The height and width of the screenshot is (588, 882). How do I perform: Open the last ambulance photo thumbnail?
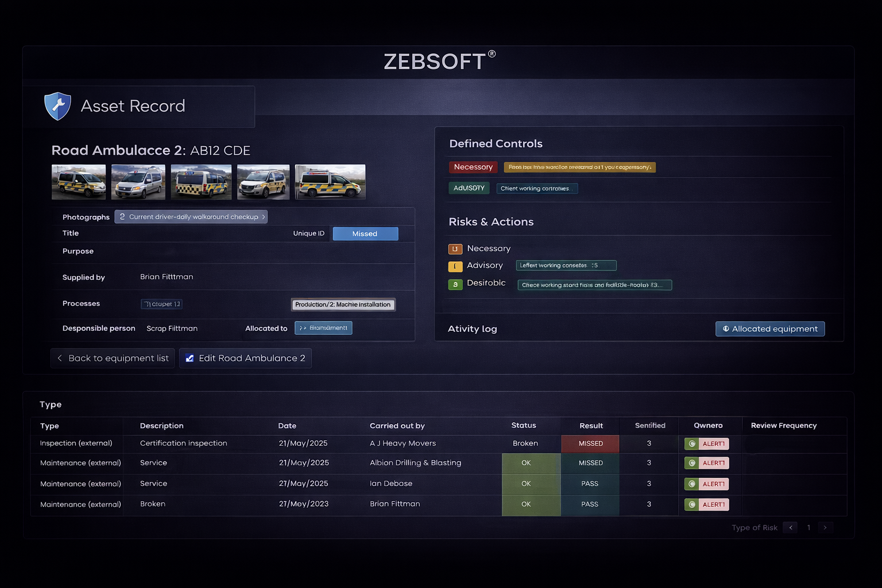coord(330,182)
